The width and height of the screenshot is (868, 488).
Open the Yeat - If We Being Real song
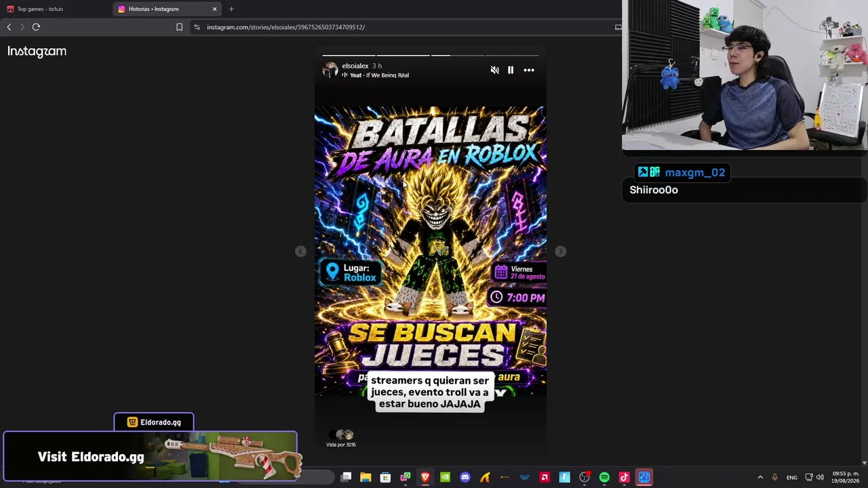[x=375, y=75]
